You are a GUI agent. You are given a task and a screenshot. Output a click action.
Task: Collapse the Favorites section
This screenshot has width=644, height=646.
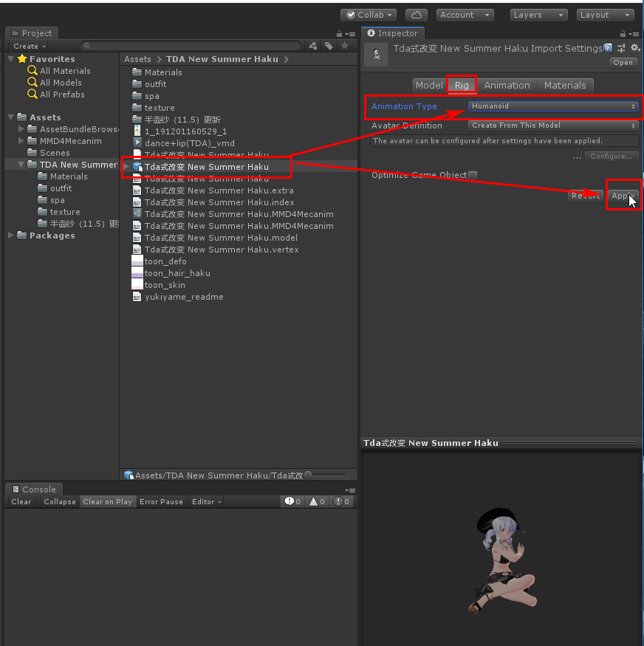(11, 59)
